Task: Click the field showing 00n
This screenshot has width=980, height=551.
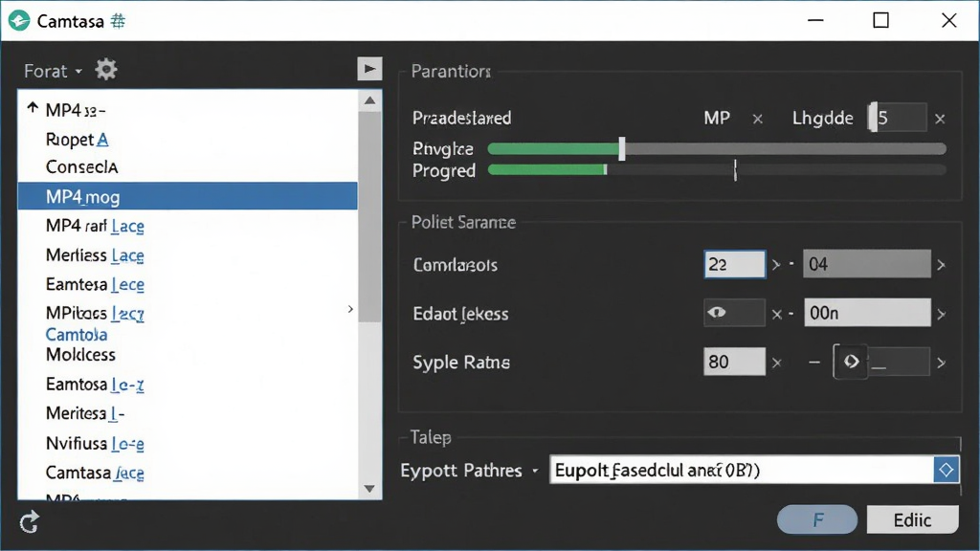Action: pos(867,313)
